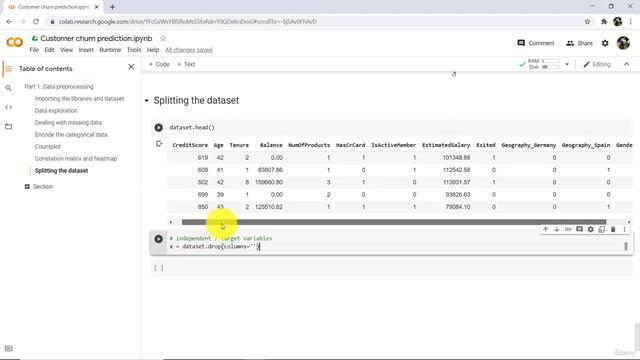
Task: Go to Part 1: Data preprocessing
Action: point(59,87)
